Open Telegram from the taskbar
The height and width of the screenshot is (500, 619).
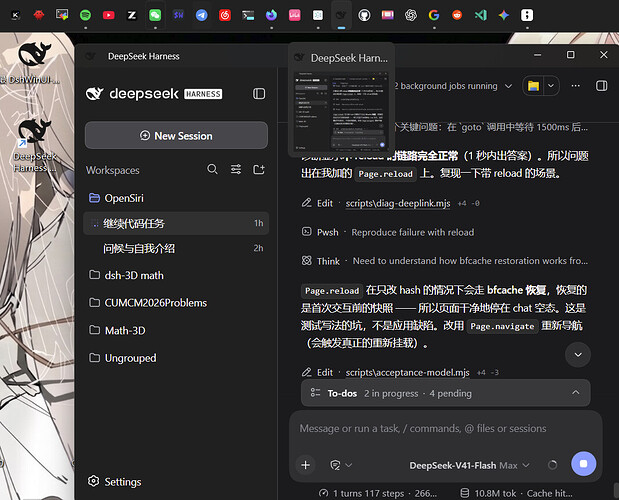pos(202,15)
